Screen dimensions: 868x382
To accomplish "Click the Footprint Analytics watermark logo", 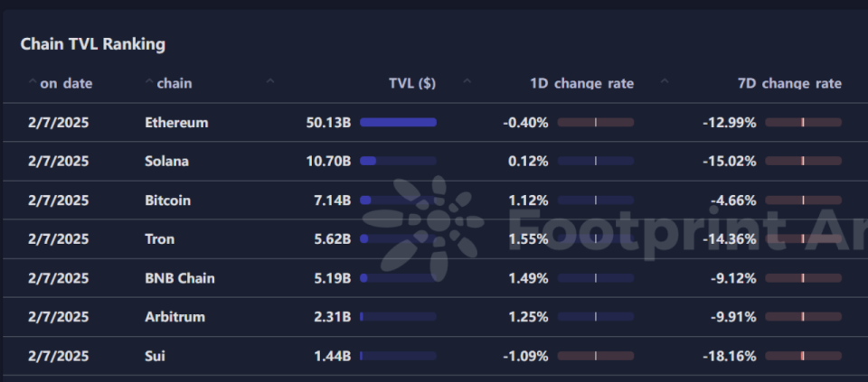I will coord(432,224).
